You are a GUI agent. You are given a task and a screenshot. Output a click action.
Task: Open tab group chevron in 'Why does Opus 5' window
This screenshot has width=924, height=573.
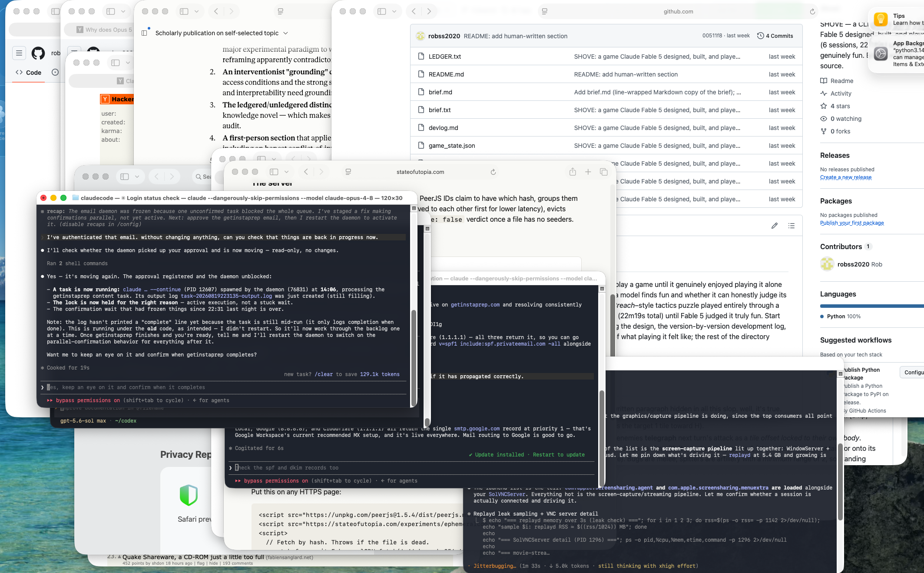[123, 12]
